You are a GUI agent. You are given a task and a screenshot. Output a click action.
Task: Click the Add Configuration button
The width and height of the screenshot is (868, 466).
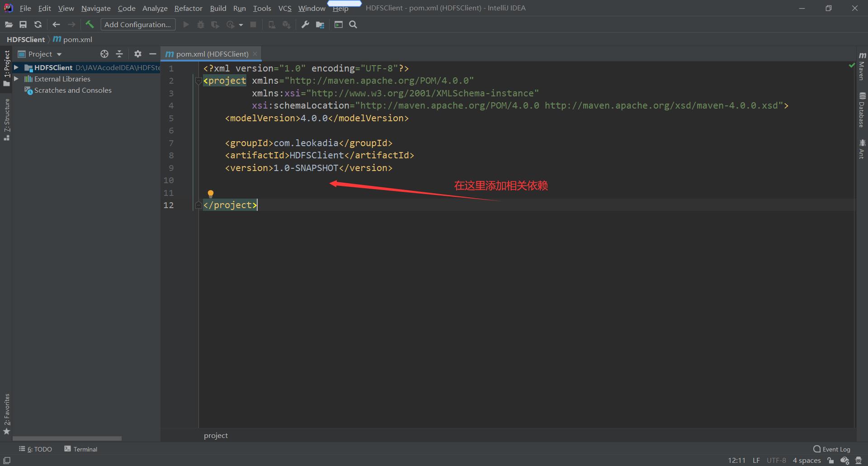click(x=138, y=24)
